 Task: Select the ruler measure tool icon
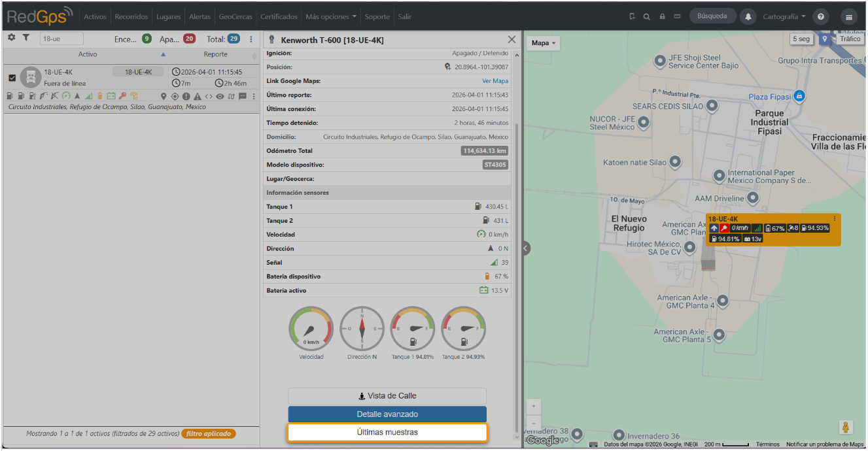click(677, 16)
